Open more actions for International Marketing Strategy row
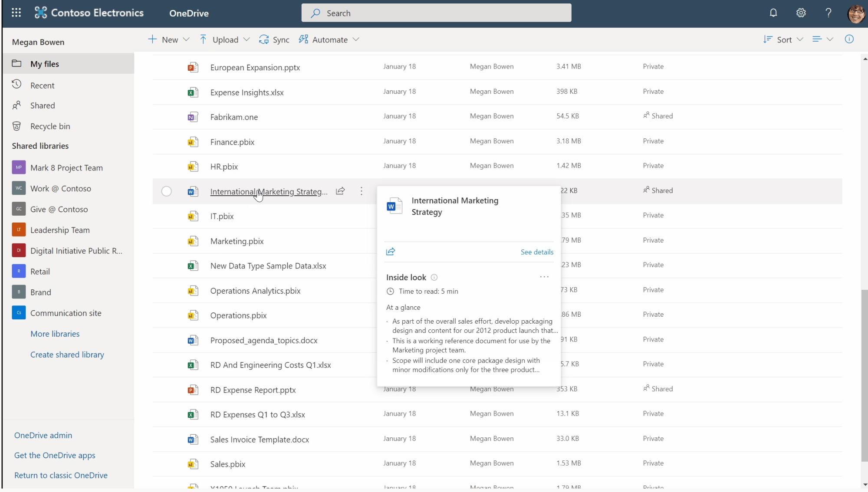 (x=361, y=191)
